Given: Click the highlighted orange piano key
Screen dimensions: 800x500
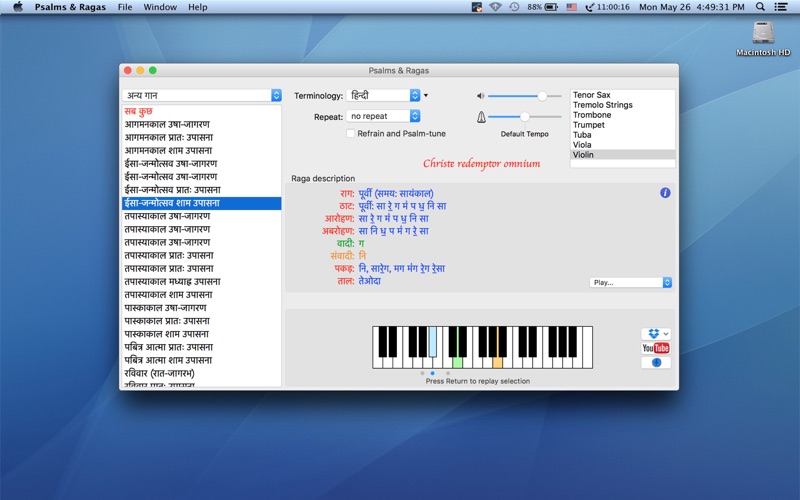Looking at the screenshot, I should point(497,360).
